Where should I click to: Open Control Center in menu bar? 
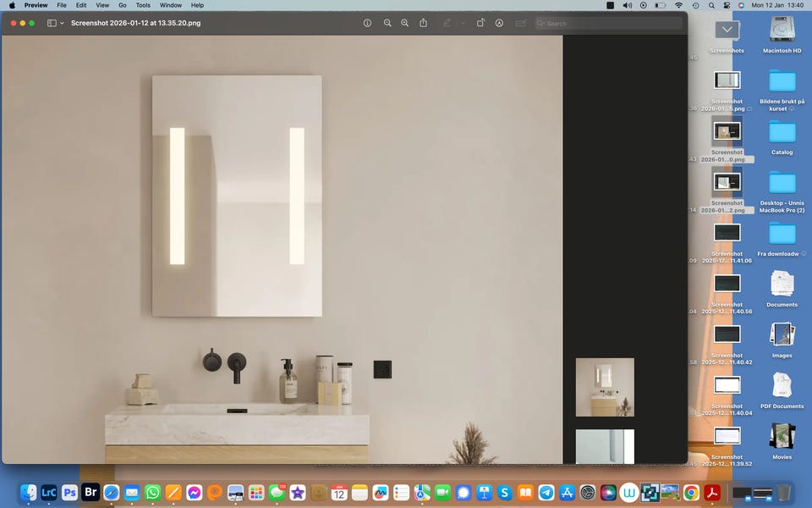tap(727, 5)
